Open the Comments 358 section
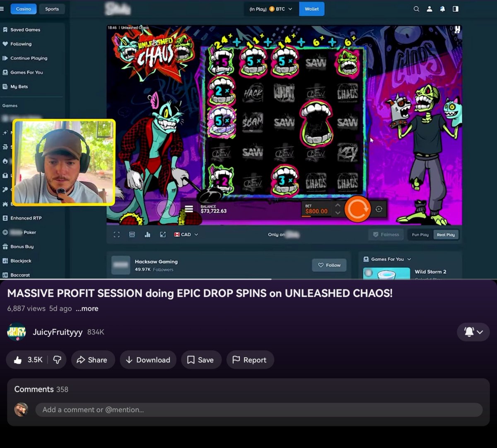This screenshot has height=448, width=497. (41, 389)
